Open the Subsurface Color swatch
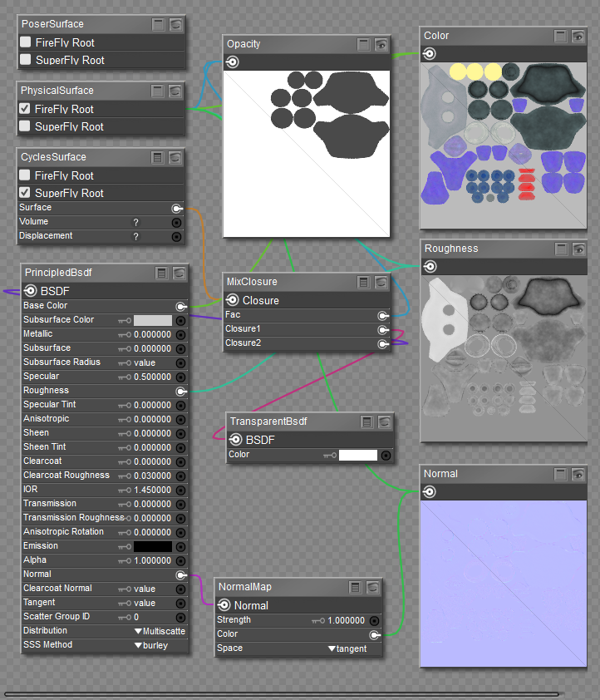 tap(153, 320)
